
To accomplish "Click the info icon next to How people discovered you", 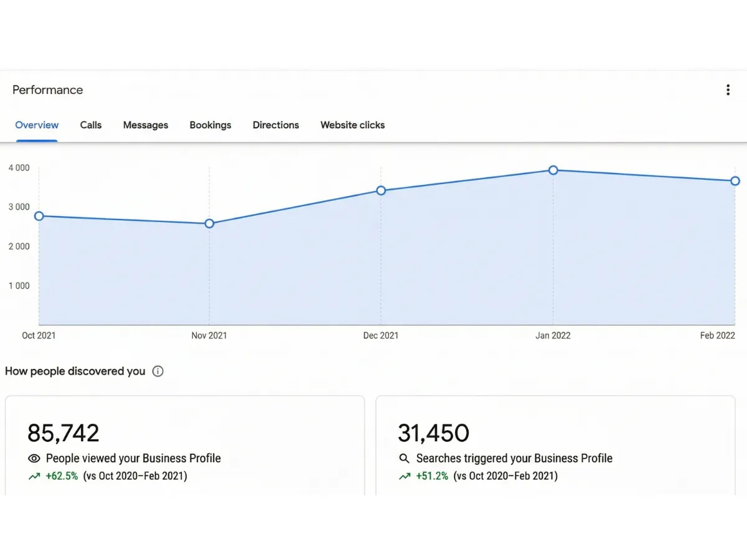I will pos(157,371).
